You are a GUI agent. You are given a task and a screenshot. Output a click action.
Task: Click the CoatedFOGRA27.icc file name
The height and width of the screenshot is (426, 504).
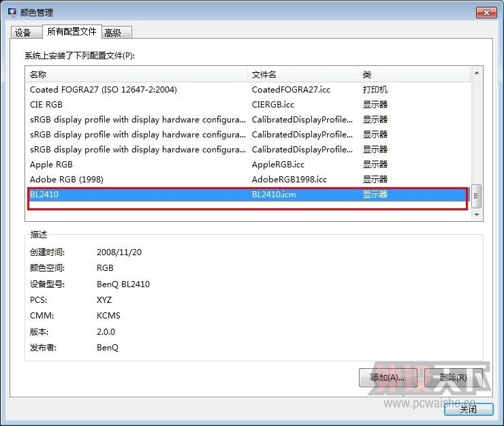click(x=291, y=90)
